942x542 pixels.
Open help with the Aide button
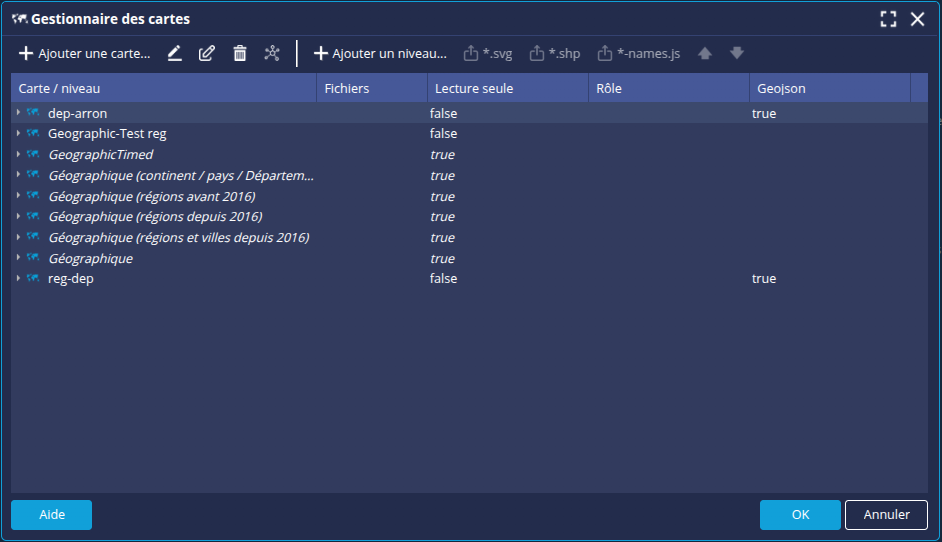51,515
